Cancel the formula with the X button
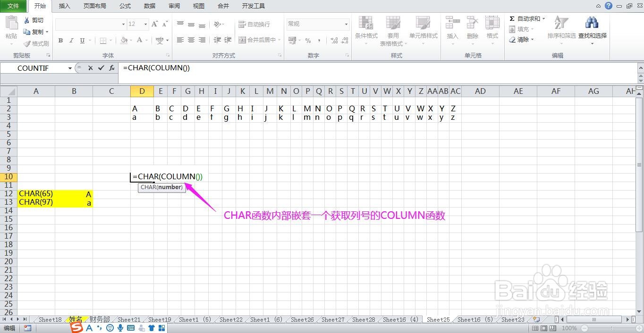The image size is (644, 333). pyautogui.click(x=91, y=68)
